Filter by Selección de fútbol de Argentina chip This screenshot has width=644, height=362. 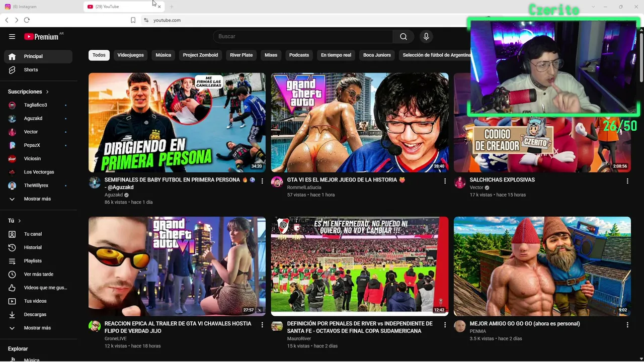pos(436,55)
